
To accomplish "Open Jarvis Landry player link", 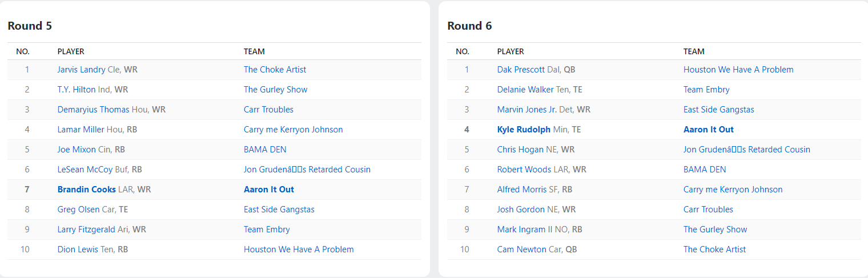I will point(81,70).
